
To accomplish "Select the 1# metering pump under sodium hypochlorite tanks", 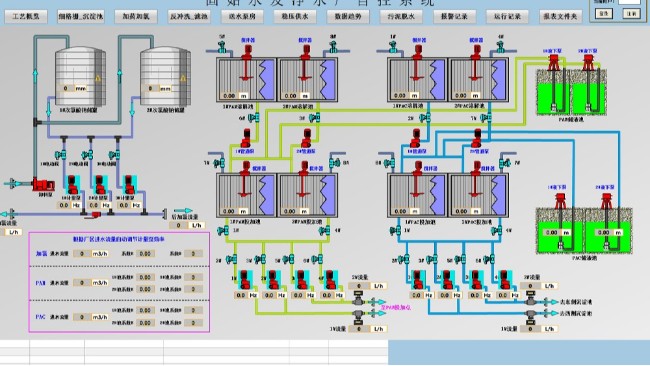I will tap(72, 185).
